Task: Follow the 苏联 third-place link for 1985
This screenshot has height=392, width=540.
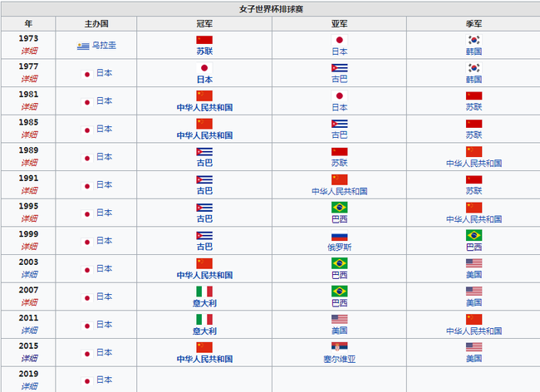Action: [474, 135]
